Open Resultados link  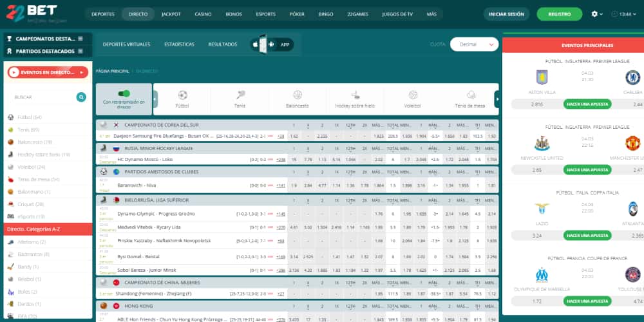(223, 44)
